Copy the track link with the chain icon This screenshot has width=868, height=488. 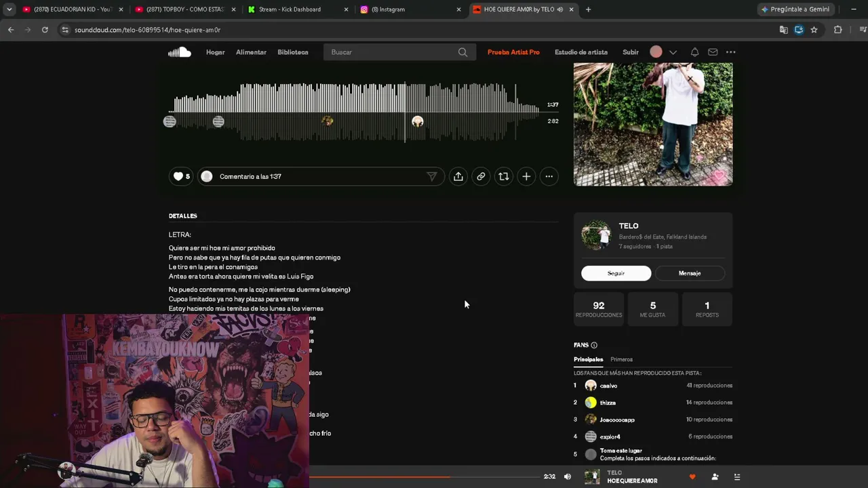pos(481,176)
